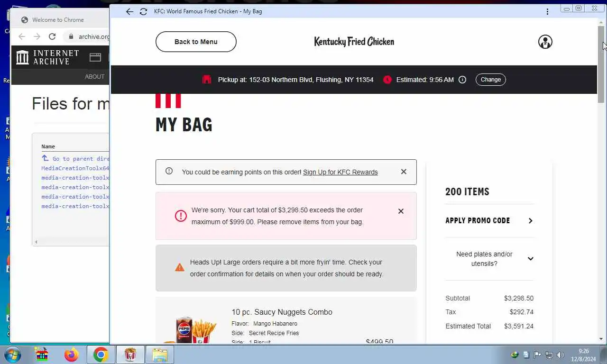This screenshot has width=607, height=364.
Task: Click scroll left arrow in file list
Action: pyautogui.click(x=36, y=242)
